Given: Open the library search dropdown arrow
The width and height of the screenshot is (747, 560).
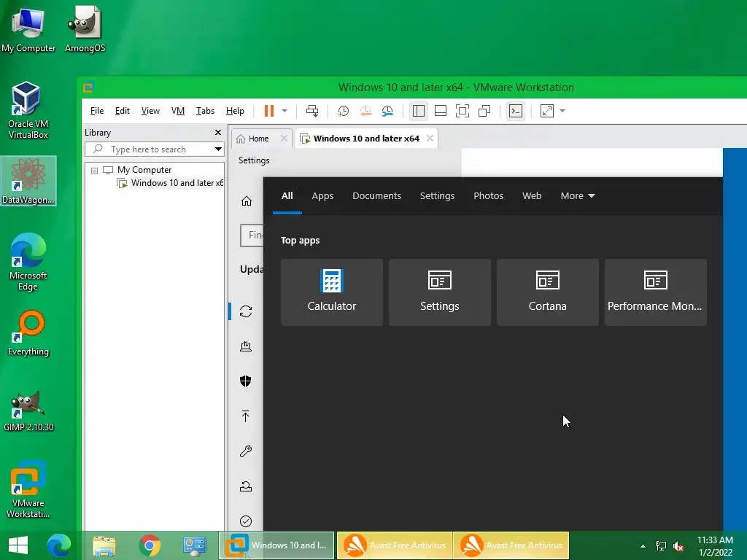Looking at the screenshot, I should pyautogui.click(x=218, y=149).
